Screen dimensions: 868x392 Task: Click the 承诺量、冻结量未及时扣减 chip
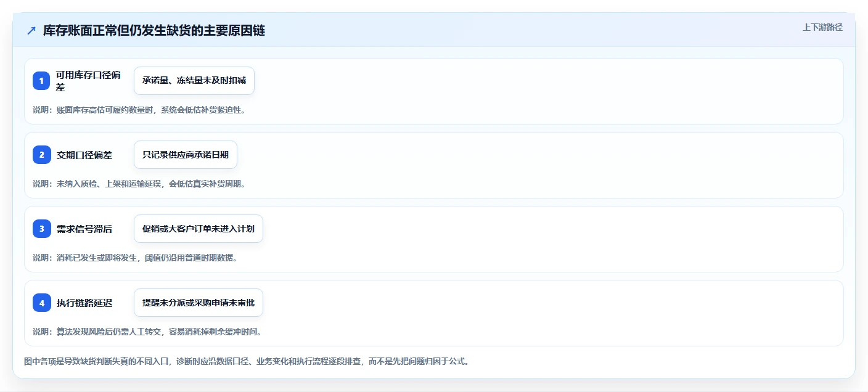pos(194,81)
